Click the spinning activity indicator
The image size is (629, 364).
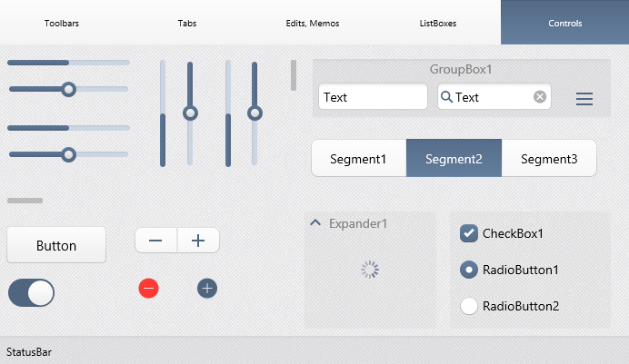370,270
